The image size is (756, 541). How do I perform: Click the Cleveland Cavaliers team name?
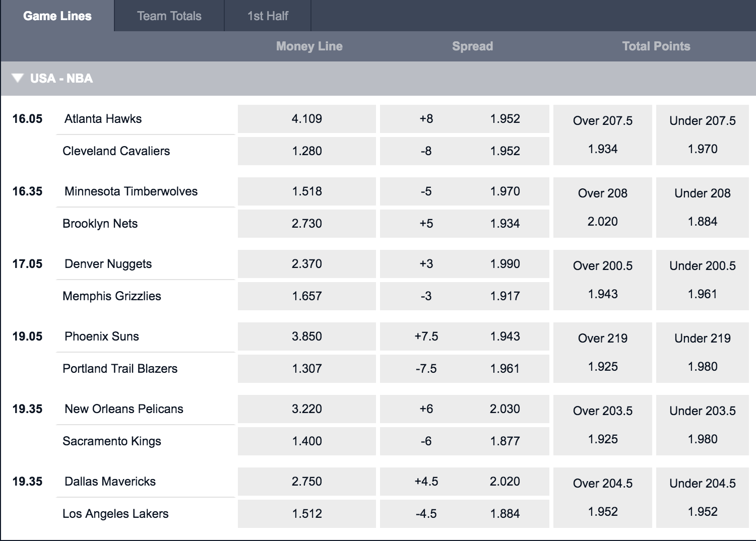[x=116, y=151]
